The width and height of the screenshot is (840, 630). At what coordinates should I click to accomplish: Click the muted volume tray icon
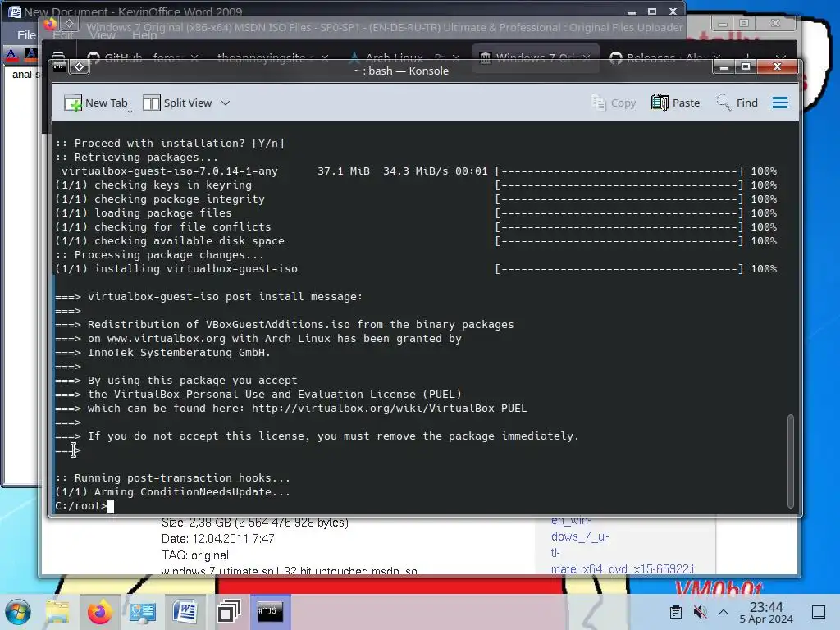(x=700, y=612)
